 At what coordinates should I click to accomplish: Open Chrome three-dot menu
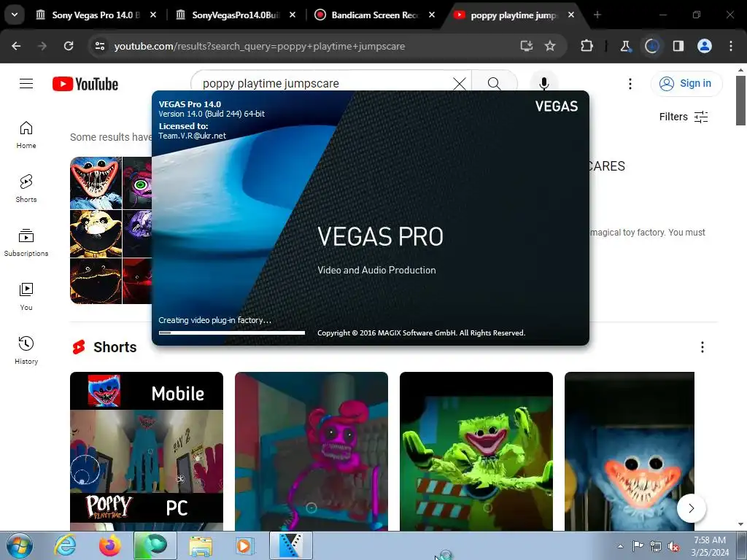point(731,46)
